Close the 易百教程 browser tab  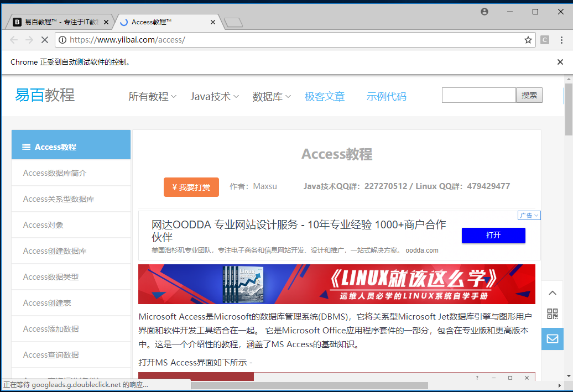(x=106, y=22)
